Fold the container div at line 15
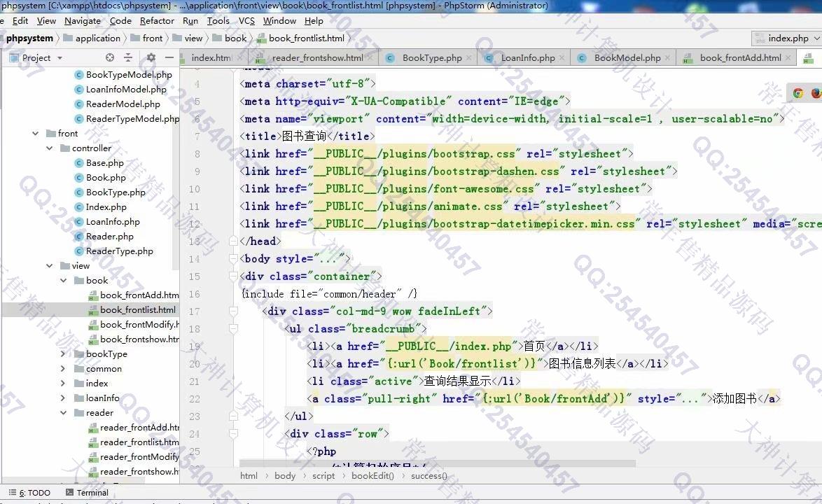 (x=233, y=276)
